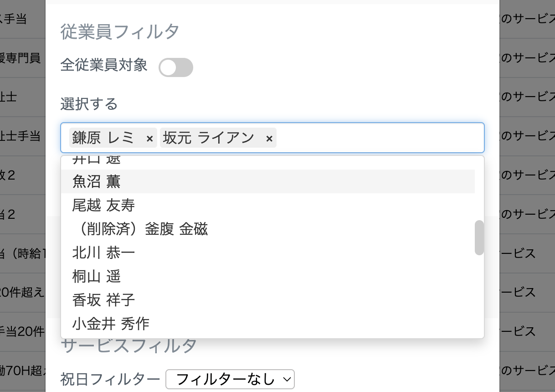Click the 従業員フィルタ section heading
The height and width of the screenshot is (392, 555).
[120, 31]
